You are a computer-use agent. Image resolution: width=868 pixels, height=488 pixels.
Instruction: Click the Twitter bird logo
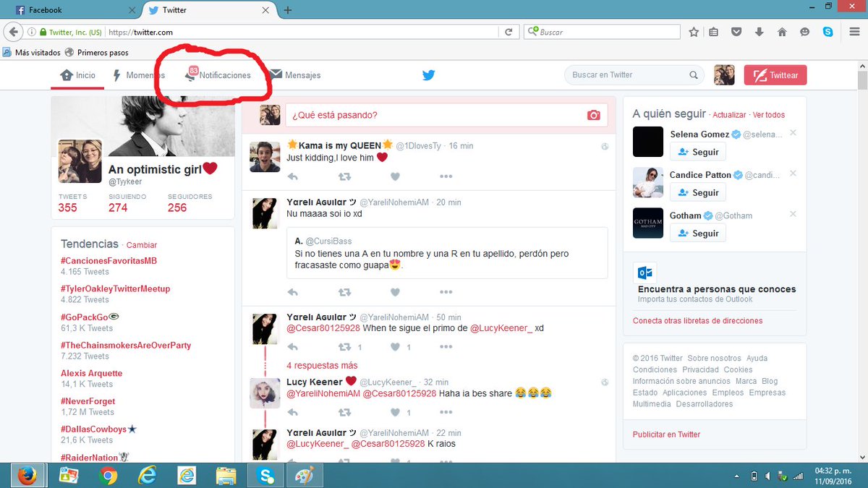point(429,75)
